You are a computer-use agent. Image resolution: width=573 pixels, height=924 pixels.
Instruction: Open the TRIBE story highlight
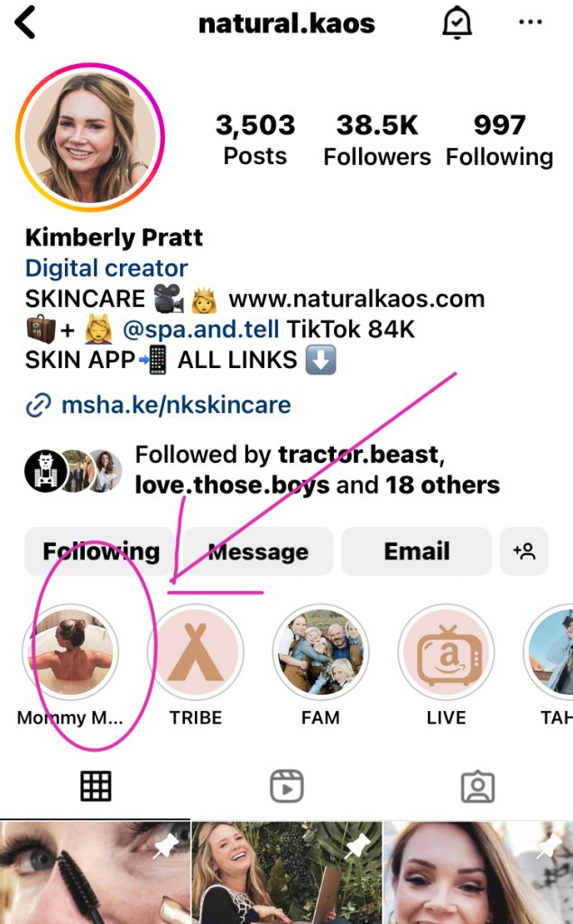pyautogui.click(x=196, y=651)
